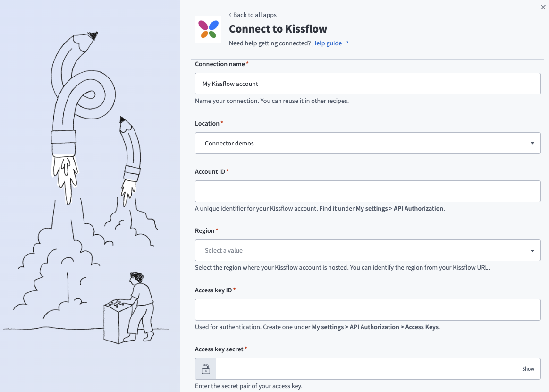Screen dimensions: 549x392
Task: Expand the Region dropdown arrow
Action: coord(532,250)
